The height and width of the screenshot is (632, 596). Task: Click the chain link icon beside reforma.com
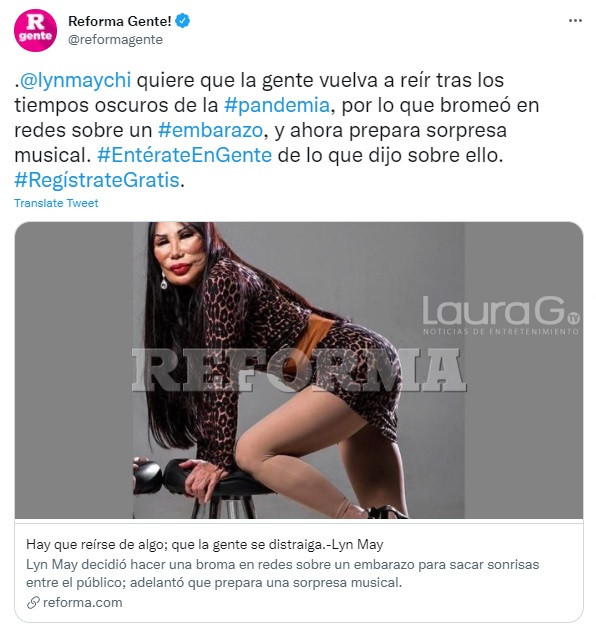pos(33,603)
